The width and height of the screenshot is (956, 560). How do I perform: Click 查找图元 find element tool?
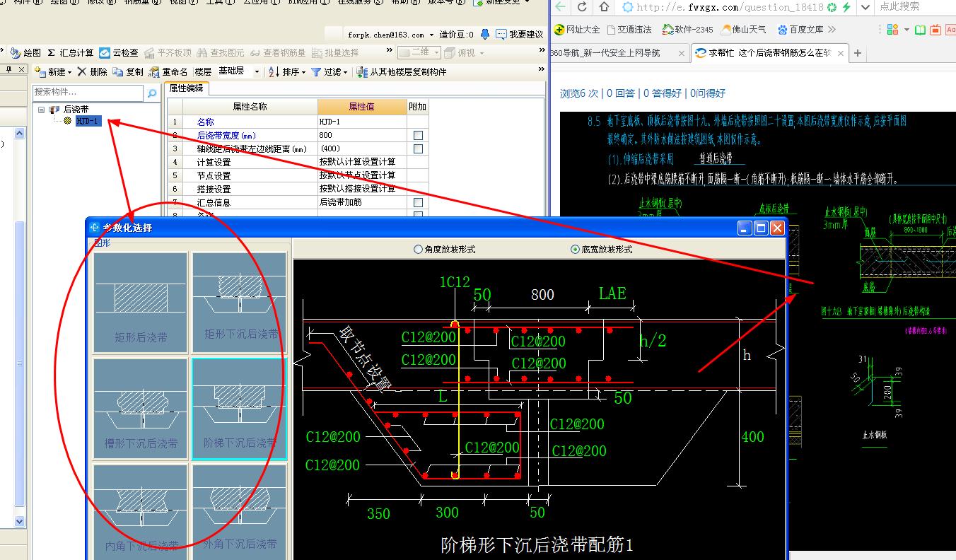(221, 52)
